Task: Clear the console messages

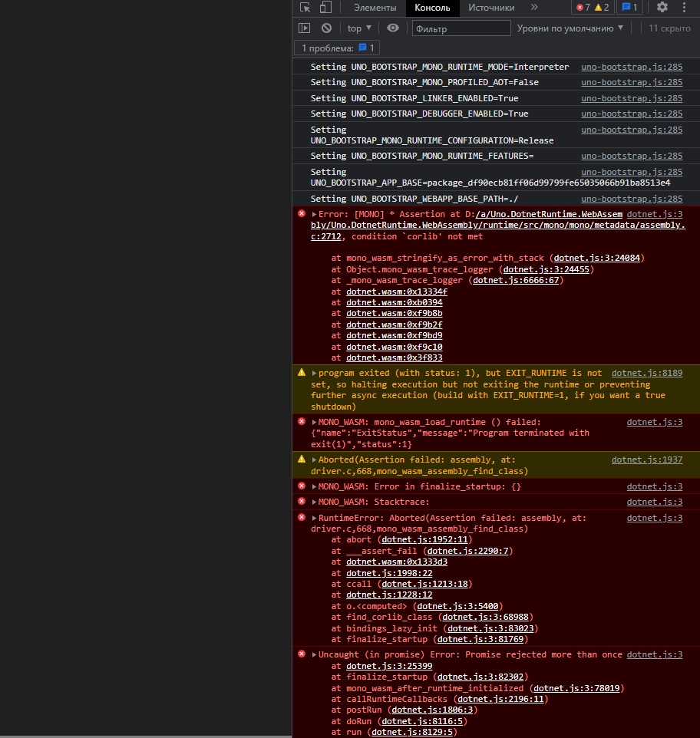Action: click(326, 28)
